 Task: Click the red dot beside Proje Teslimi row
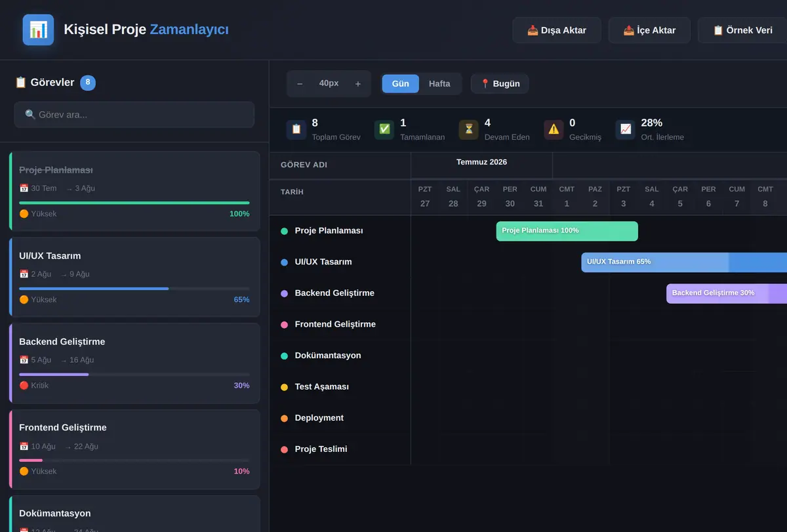pos(284,449)
